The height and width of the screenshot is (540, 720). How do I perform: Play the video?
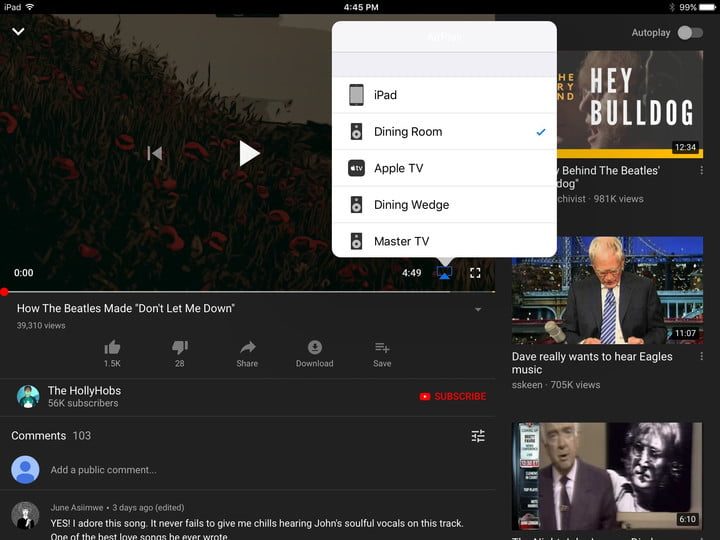click(249, 153)
